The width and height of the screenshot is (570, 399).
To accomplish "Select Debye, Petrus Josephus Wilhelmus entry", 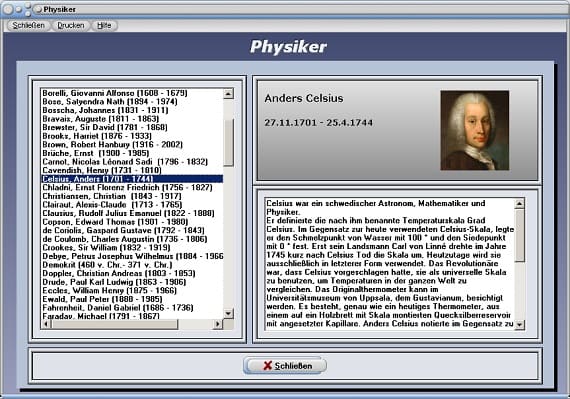I will 133,256.
